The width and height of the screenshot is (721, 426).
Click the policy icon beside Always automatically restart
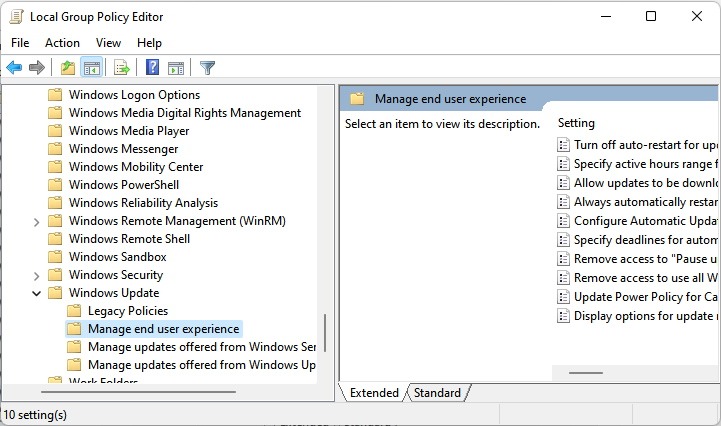(x=563, y=201)
